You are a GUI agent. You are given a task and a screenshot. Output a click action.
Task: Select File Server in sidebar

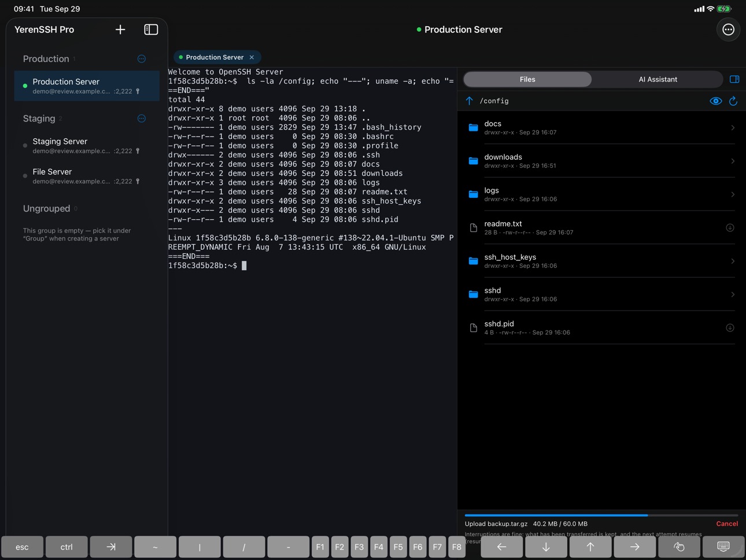(87, 176)
